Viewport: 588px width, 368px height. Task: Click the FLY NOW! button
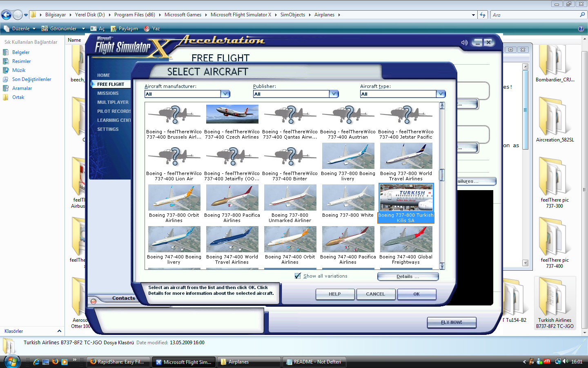[x=452, y=322]
